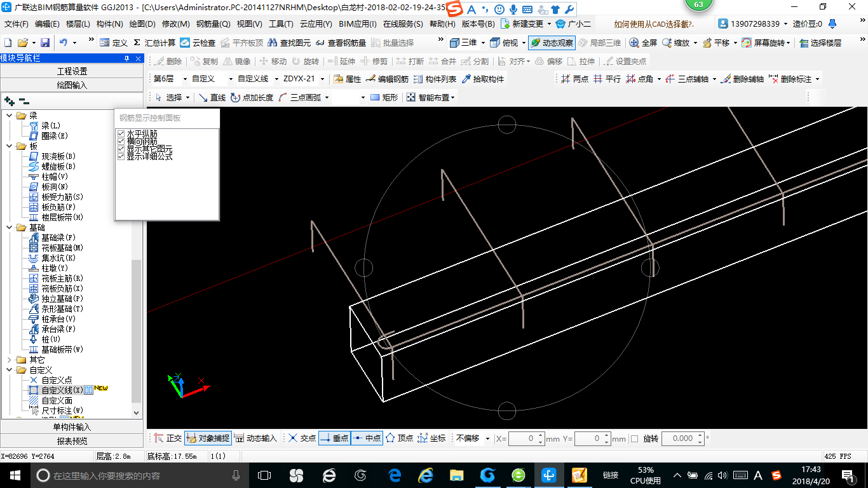Open 构件列表 component list
Screen dimensions: 868x488
(x=435, y=79)
